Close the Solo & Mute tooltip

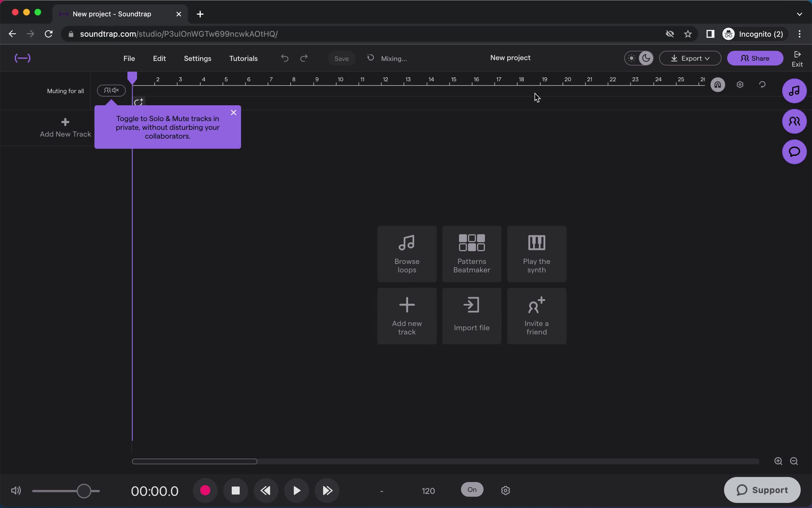click(233, 113)
